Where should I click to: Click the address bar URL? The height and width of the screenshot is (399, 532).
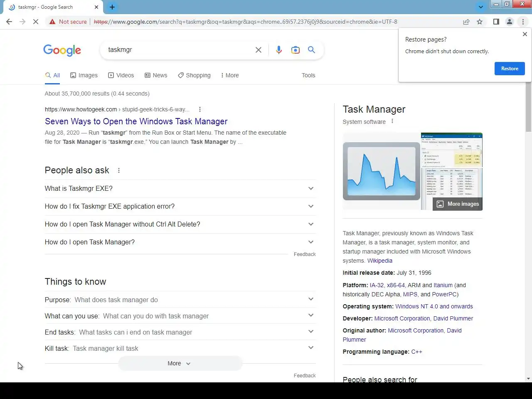point(245,22)
